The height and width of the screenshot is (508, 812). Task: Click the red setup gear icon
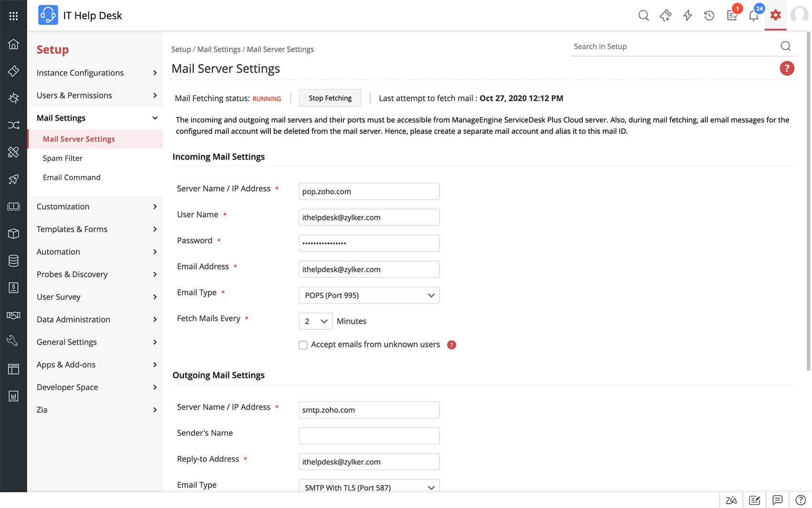[x=775, y=15]
